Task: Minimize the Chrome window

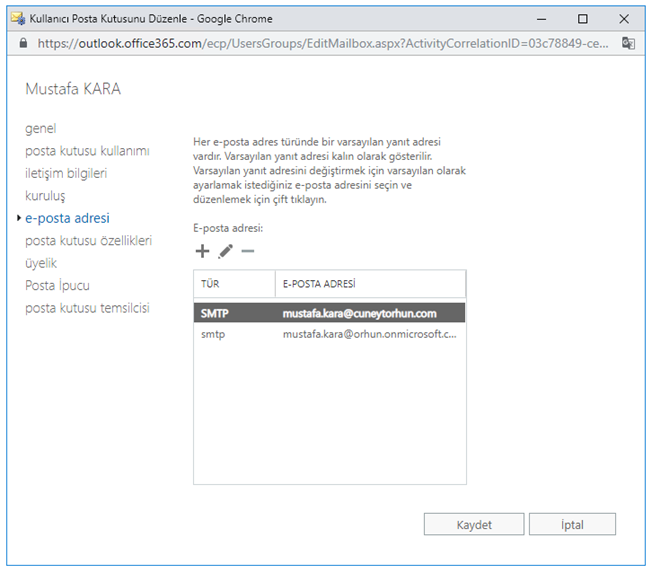Action: point(541,19)
